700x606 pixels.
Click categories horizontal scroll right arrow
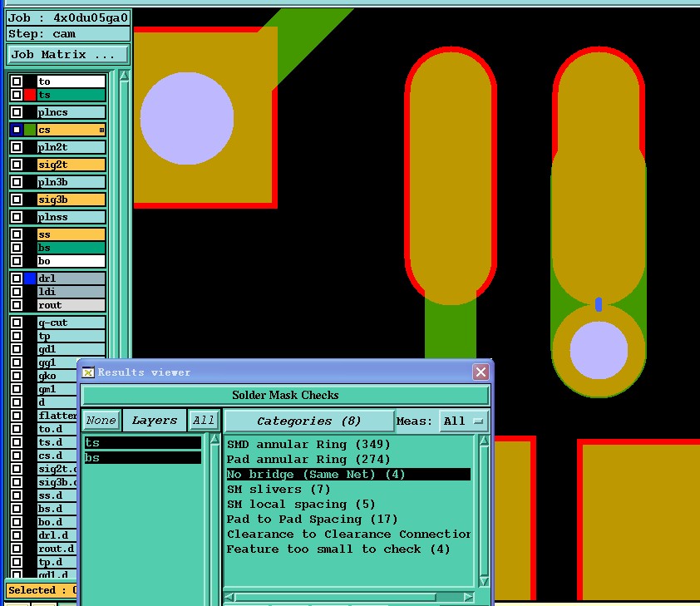pos(468,597)
